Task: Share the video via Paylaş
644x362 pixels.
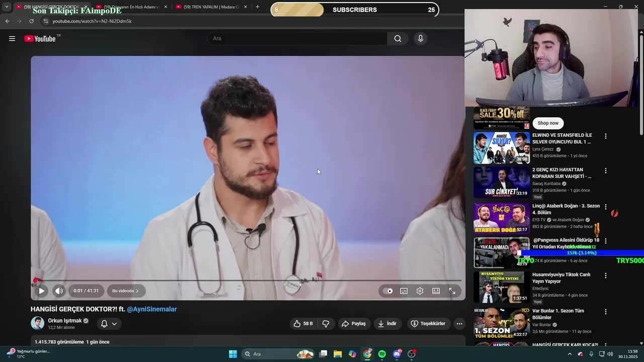Action: (354, 324)
